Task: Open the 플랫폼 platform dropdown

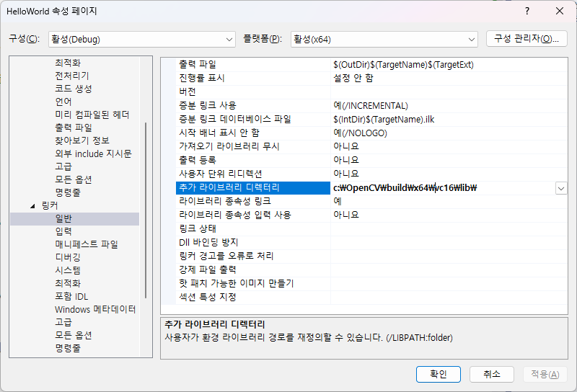Action: [384, 39]
